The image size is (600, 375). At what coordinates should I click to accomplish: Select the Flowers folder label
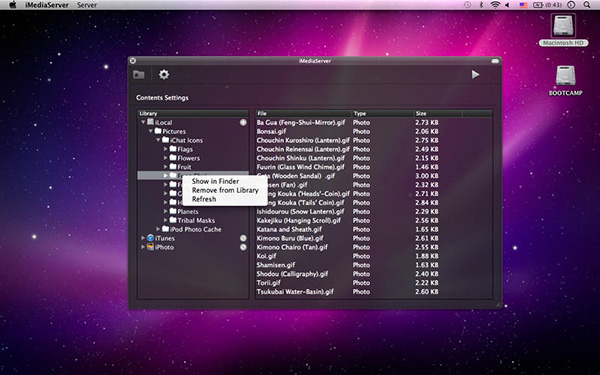click(189, 158)
